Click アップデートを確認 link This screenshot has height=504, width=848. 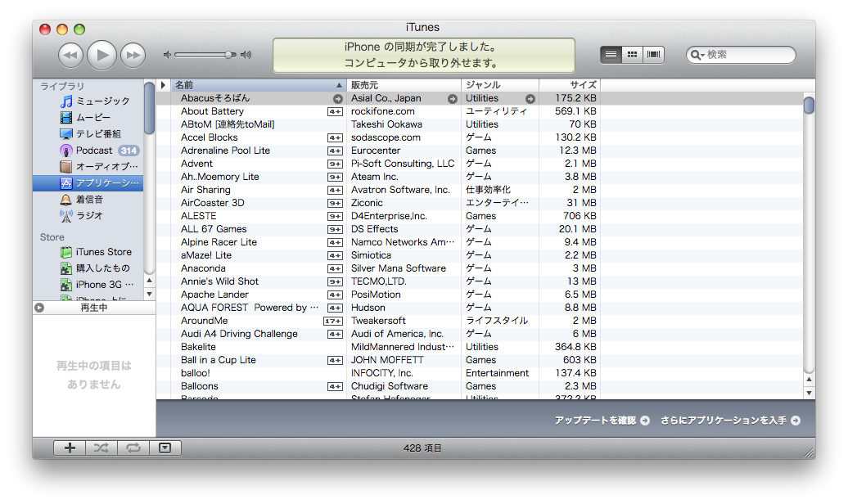click(602, 421)
